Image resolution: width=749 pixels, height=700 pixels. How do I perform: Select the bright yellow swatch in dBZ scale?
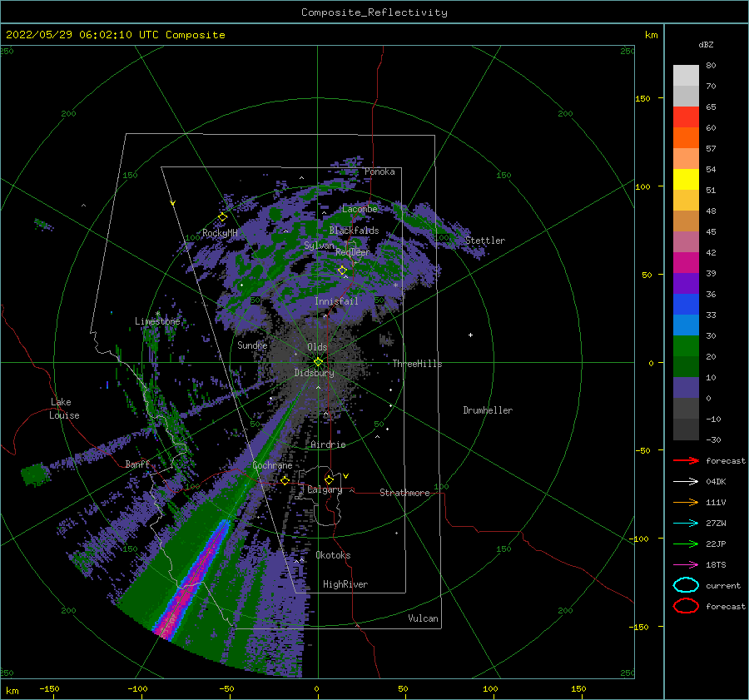(x=686, y=180)
